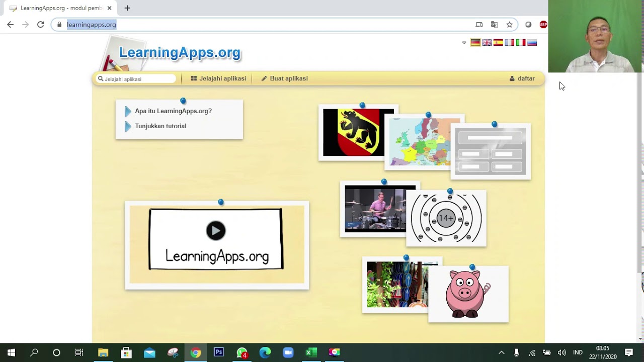Open WhatsApp from the taskbar

[x=242, y=352]
